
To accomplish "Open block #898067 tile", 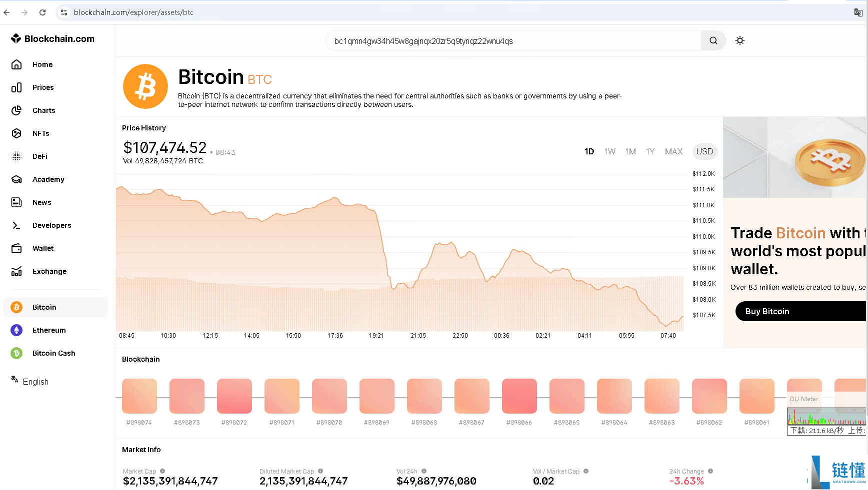I will [472, 396].
